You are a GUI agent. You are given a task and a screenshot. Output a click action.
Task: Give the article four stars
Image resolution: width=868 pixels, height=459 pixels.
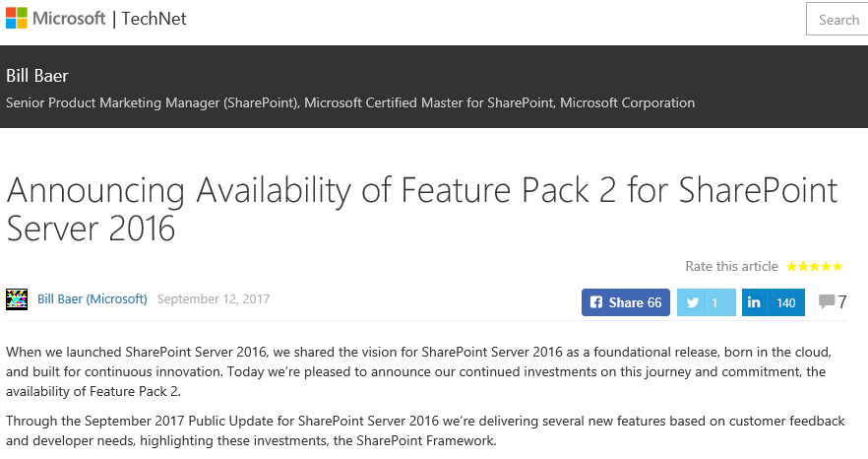coord(826,267)
